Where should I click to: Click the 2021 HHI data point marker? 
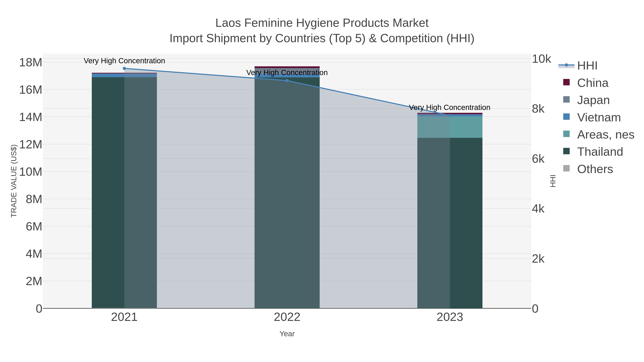click(124, 68)
